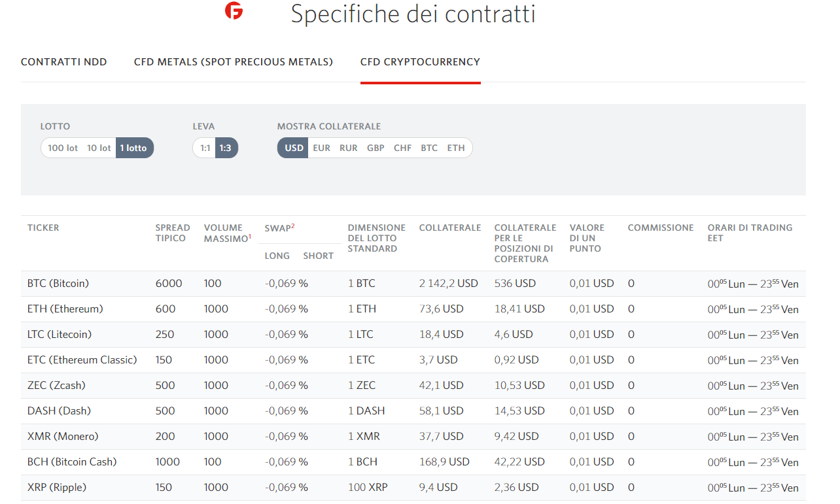Click the 536 USD hedge collateral value
The image size is (840, 504).
pos(515,284)
